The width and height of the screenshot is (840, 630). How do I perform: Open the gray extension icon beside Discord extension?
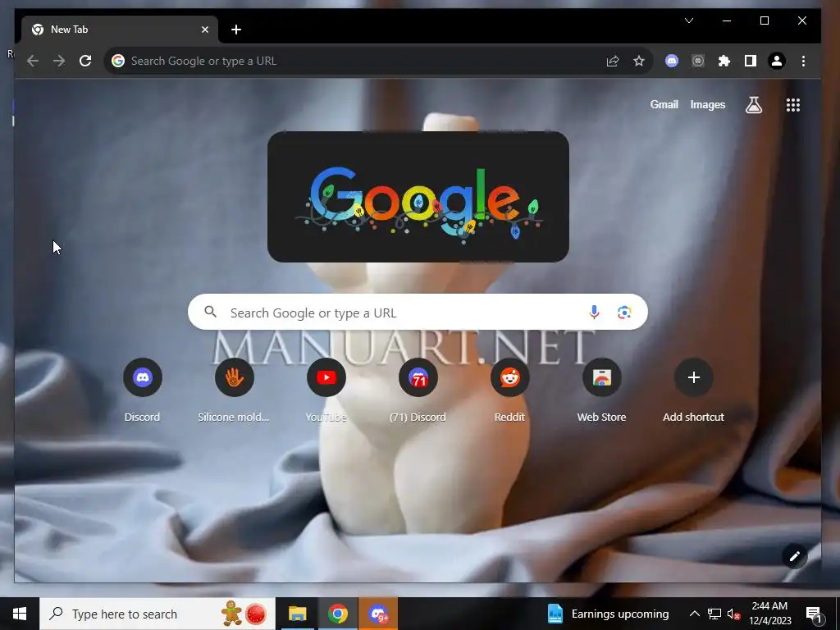click(x=697, y=61)
